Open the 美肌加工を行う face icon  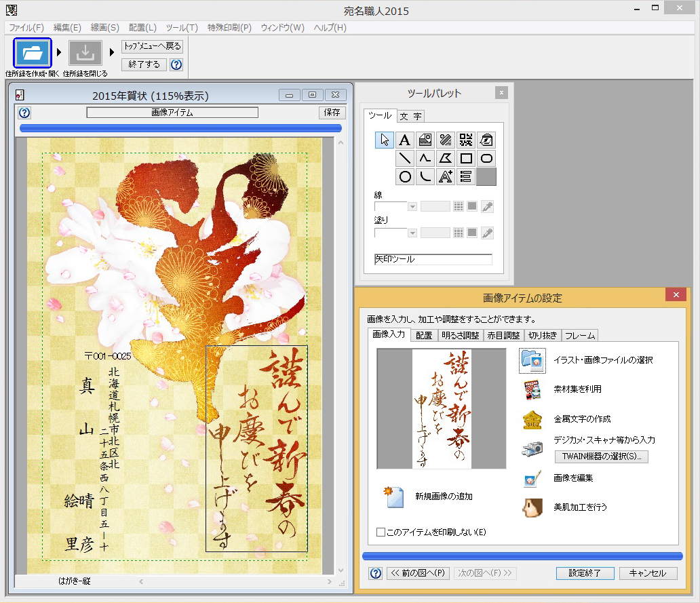click(532, 507)
